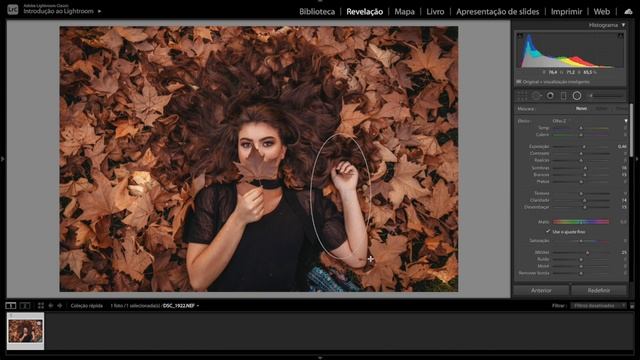Viewport: 640px width, 360px height.
Task: Select the Spot Removal tool
Action: (x=536, y=96)
